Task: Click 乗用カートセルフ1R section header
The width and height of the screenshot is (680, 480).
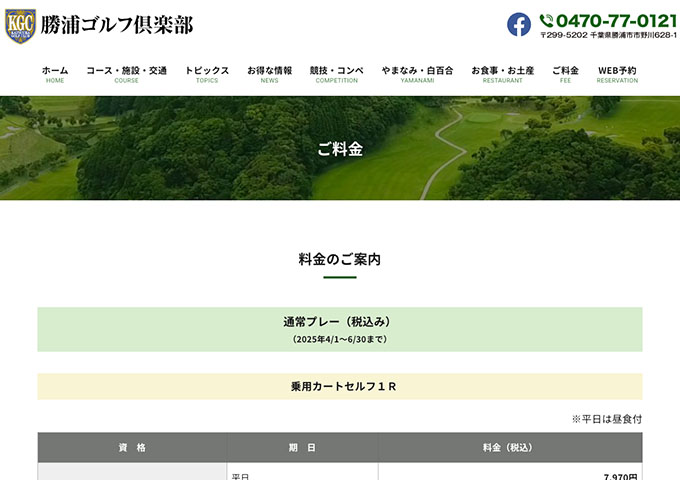Action: [340, 386]
